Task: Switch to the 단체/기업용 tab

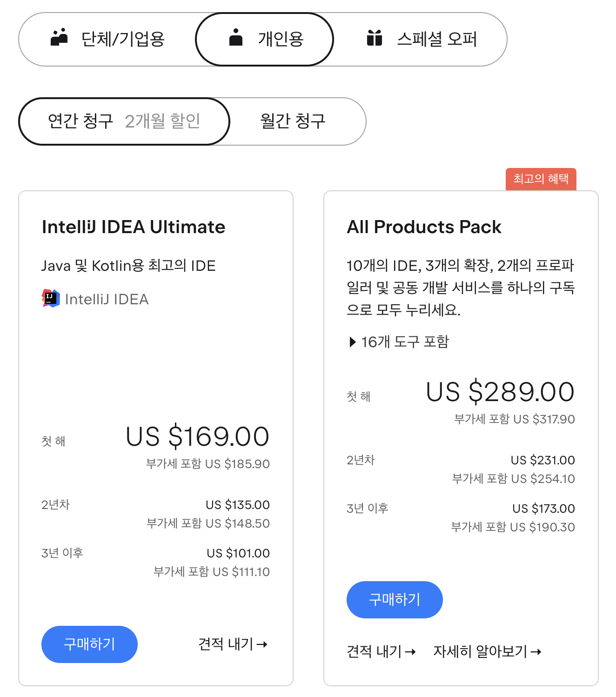Action: (107, 39)
